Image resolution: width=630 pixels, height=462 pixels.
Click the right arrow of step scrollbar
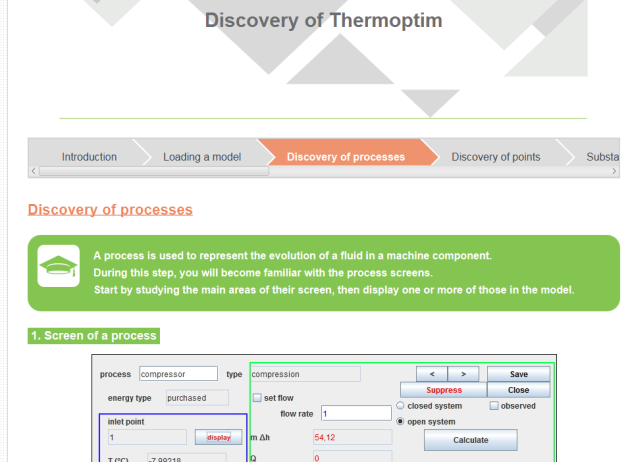click(x=614, y=171)
